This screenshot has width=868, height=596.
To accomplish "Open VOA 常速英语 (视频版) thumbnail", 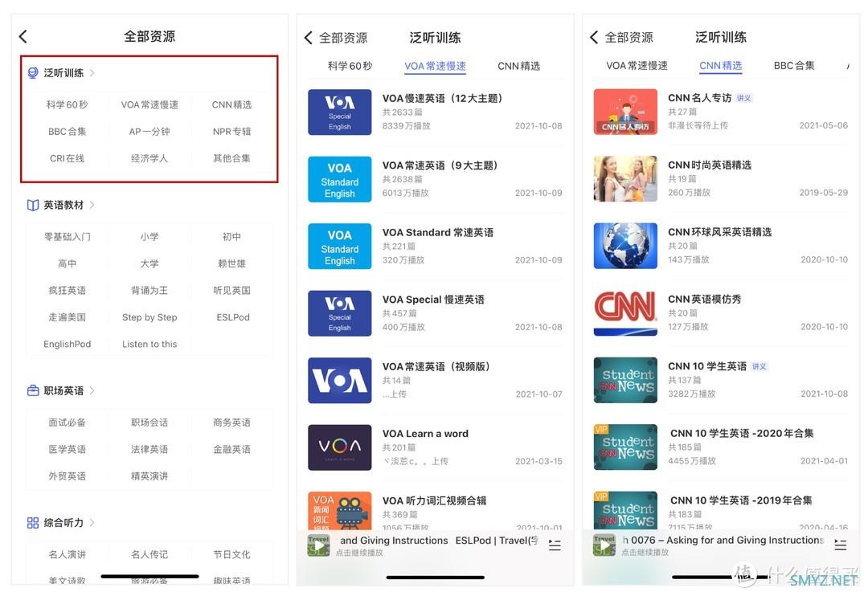I will [x=340, y=381].
